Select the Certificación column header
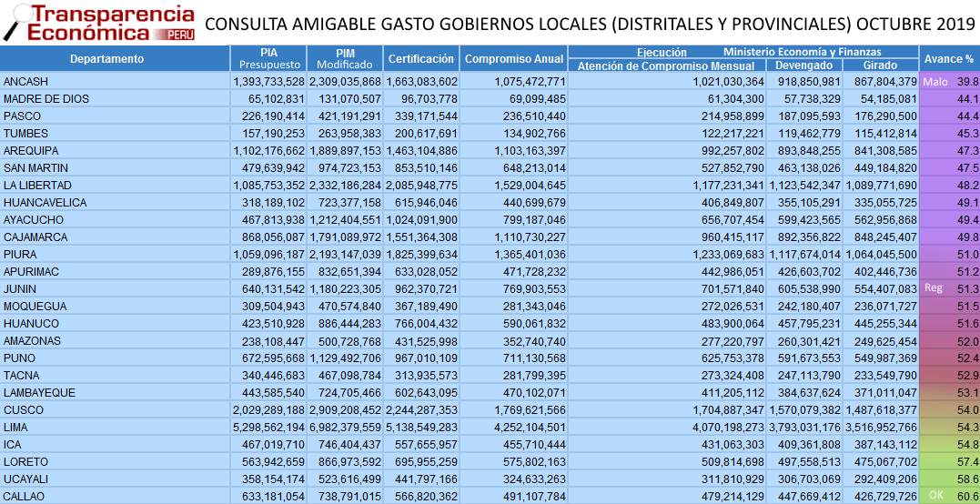 (x=421, y=59)
